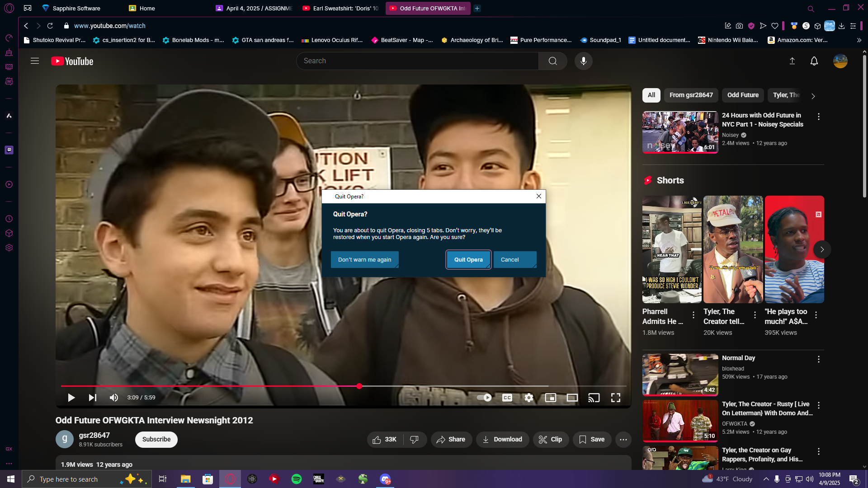The image size is (868, 488).
Task: Open video player settings gear
Action: (x=529, y=398)
